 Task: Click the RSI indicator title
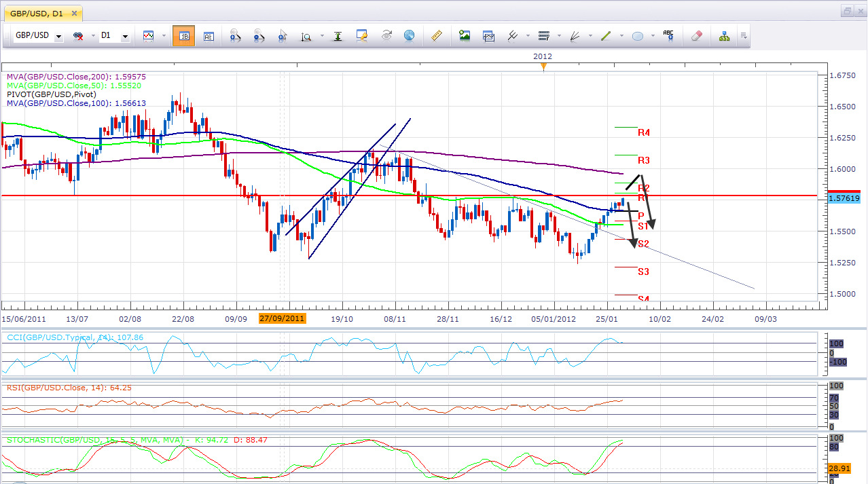[x=69, y=388]
